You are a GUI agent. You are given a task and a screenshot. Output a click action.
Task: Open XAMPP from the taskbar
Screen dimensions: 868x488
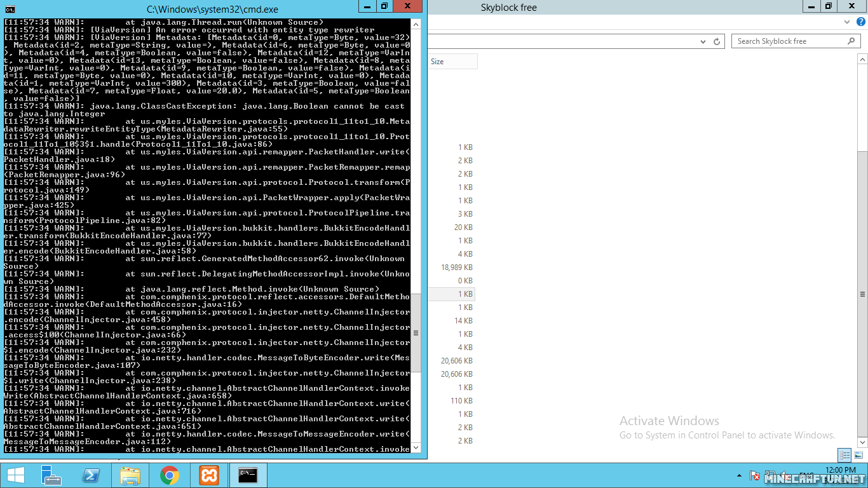tap(209, 475)
